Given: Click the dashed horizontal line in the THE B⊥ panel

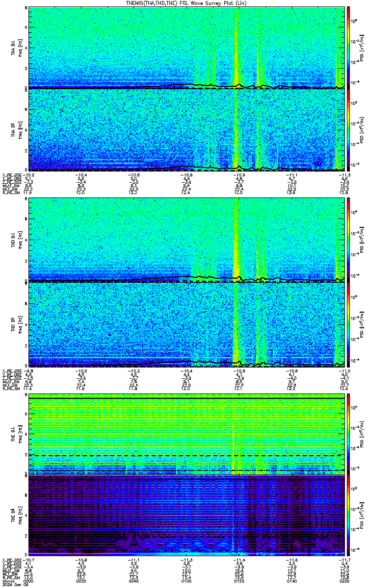Looking at the screenshot, I should [x=186, y=456].
